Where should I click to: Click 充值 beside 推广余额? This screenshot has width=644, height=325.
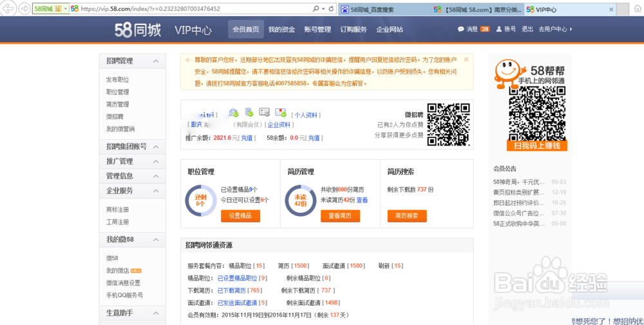click(247, 138)
